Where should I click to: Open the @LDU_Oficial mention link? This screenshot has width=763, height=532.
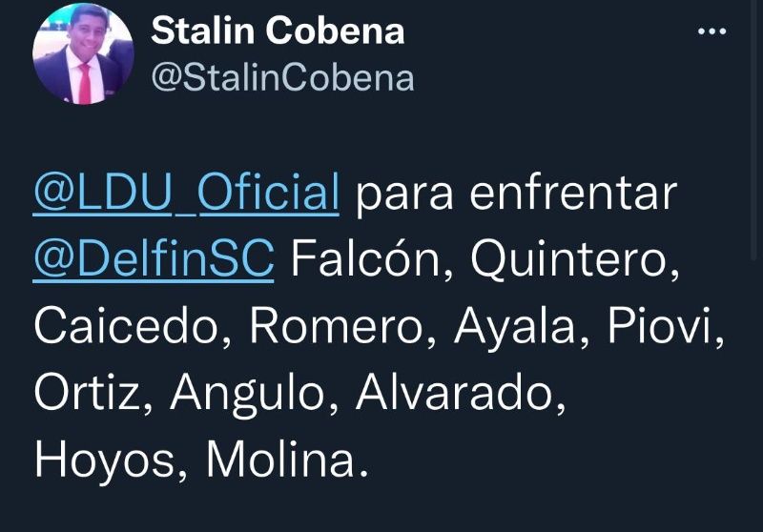[187, 194]
